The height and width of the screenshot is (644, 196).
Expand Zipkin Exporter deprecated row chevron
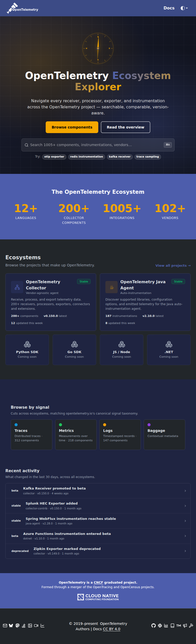click(x=185, y=551)
